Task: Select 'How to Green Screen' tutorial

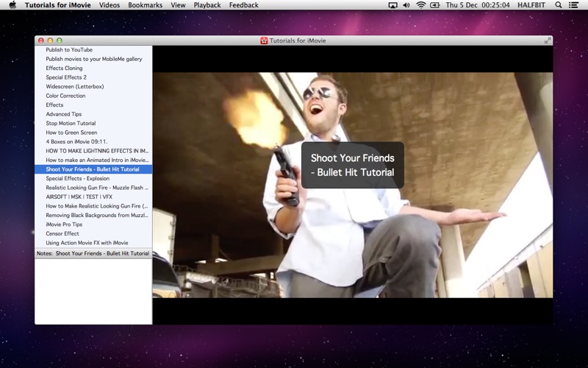Action: click(x=93, y=132)
